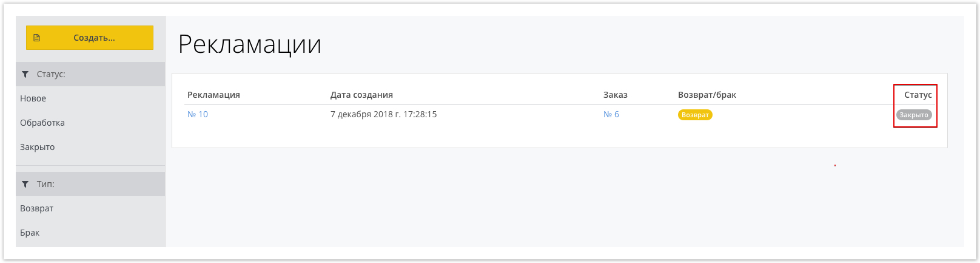Filter by status Закрыто
980x263 pixels.
coord(38,147)
